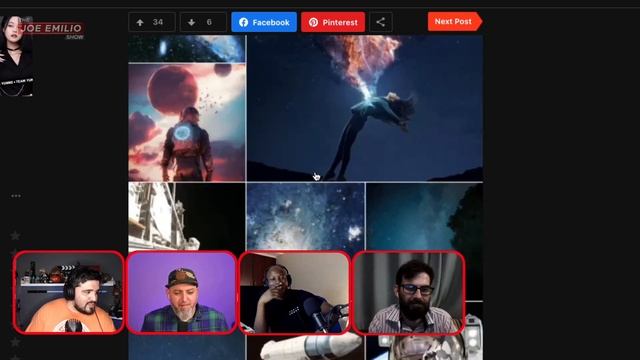Open the top starry sky thumbnail
640x360 pixels.
tap(187, 49)
